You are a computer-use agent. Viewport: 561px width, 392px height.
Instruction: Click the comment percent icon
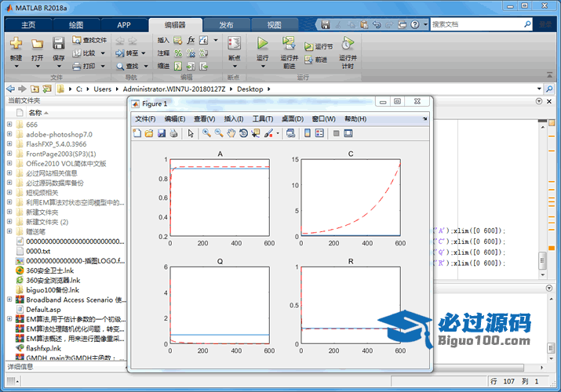click(178, 53)
